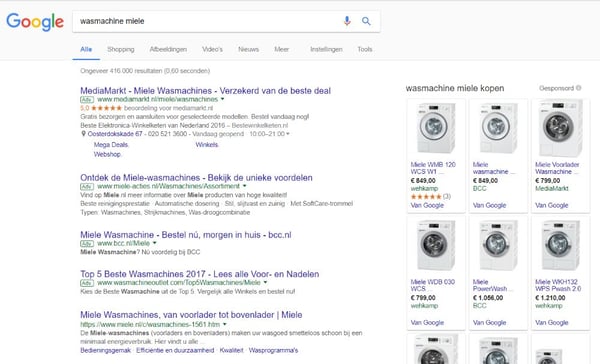This screenshot has height=364, width=600.
Task: Switch to the Shopping tab
Action: point(121,49)
